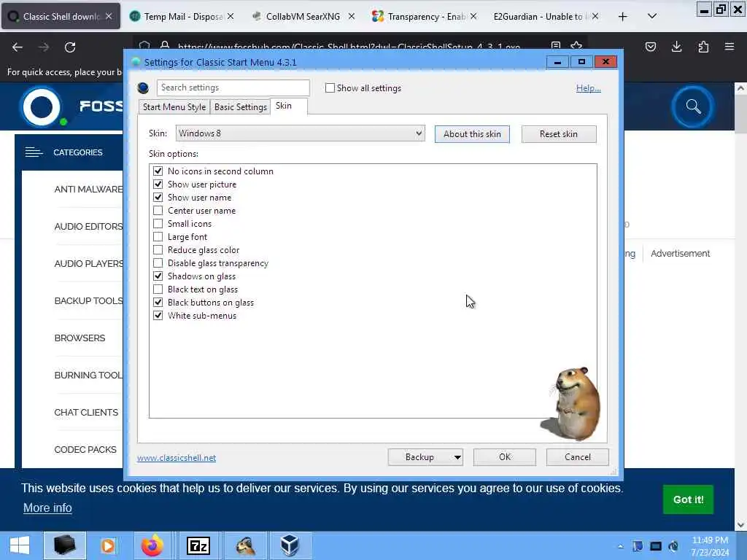Open 7-Zip from the taskbar

pyautogui.click(x=198, y=545)
